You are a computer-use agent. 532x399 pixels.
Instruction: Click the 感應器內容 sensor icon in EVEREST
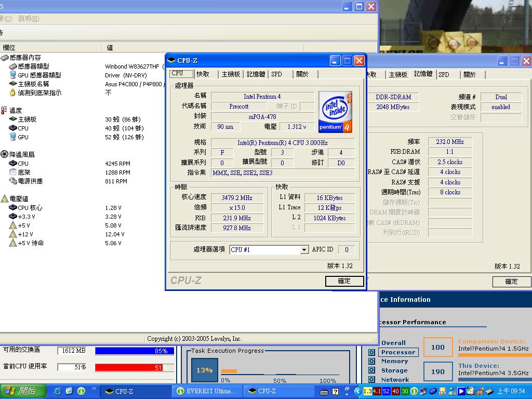pos(5,58)
